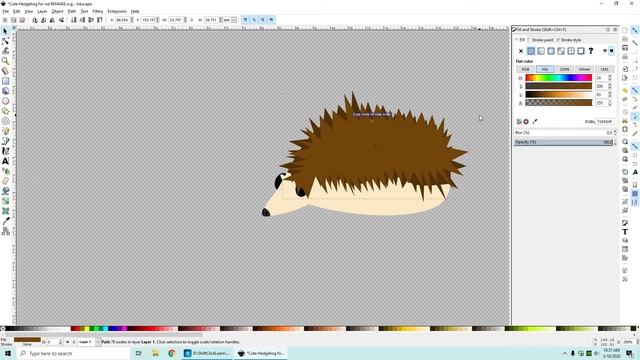This screenshot has width=640, height=360.
Task: Switch color mode to RGB
Action: pyautogui.click(x=525, y=69)
